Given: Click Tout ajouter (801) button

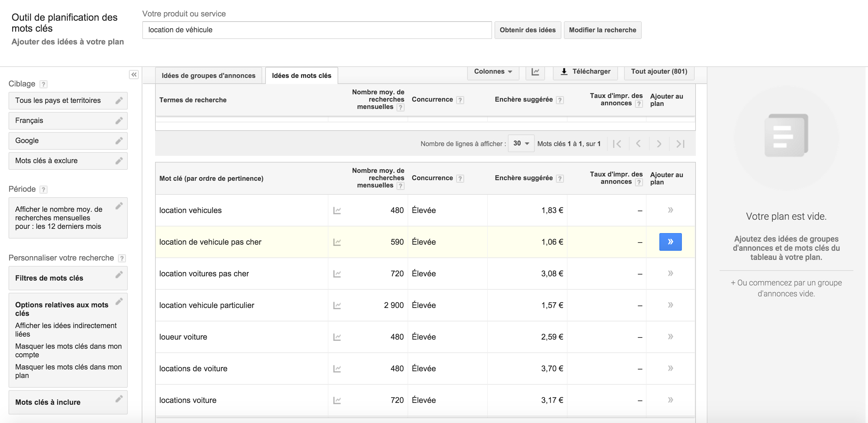Looking at the screenshot, I should click(x=659, y=72).
